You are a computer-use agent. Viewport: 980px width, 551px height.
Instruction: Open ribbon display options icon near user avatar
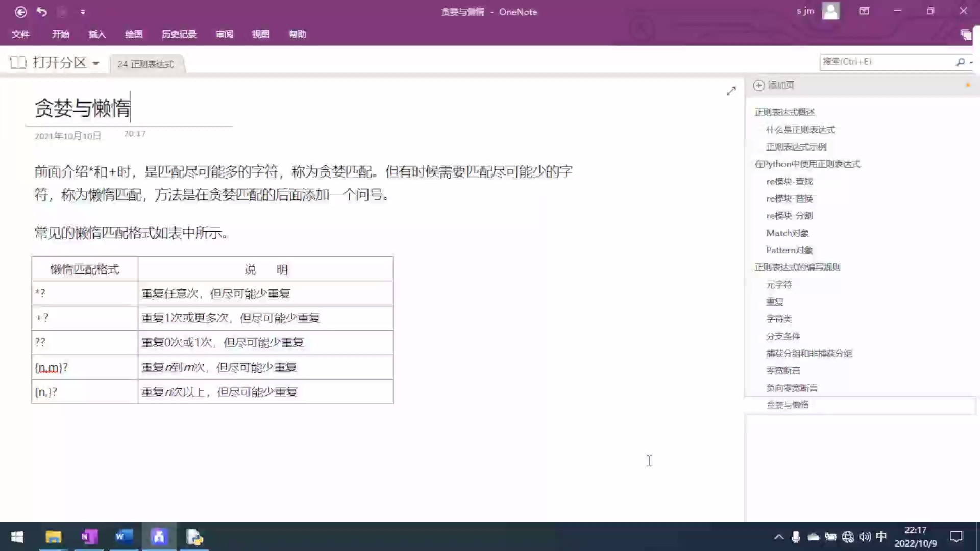864,11
